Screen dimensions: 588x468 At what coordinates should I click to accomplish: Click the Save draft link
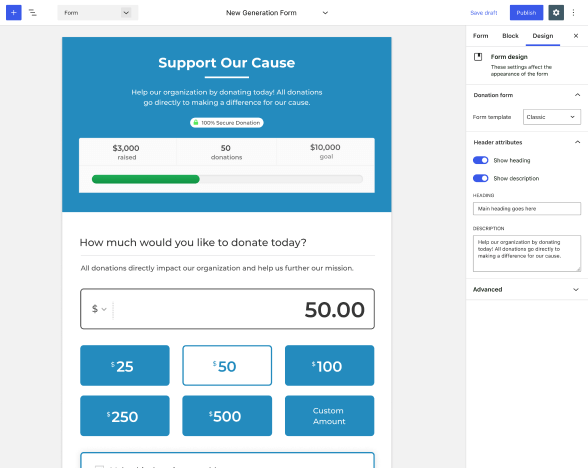(x=484, y=13)
